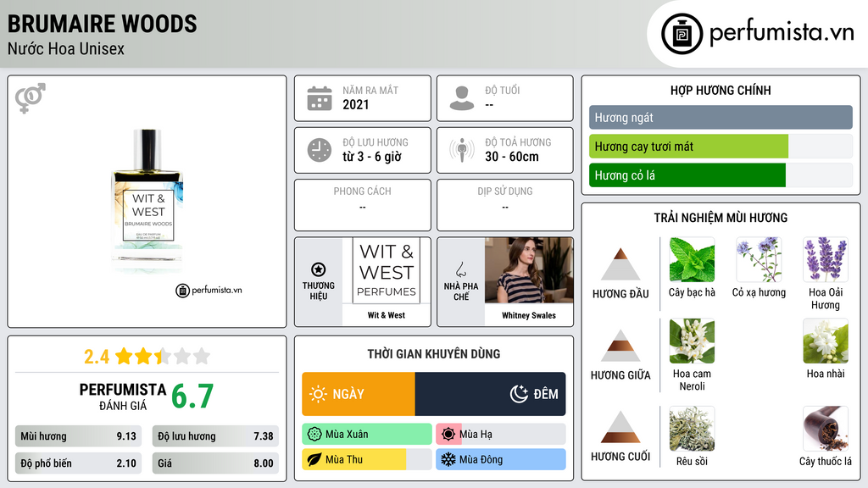Click the Brumaire Woods title
Screen dimensions: 868x488
click(102, 24)
